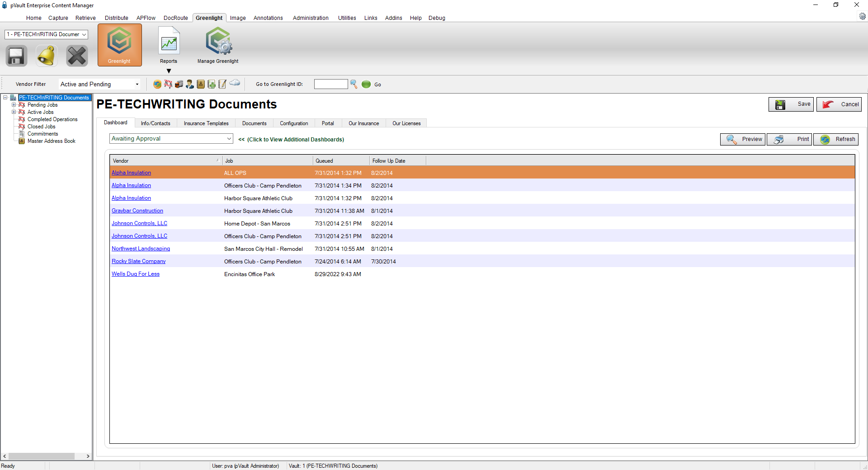Switch to the Our Licenses tab
This screenshot has width=868, height=470.
406,123
